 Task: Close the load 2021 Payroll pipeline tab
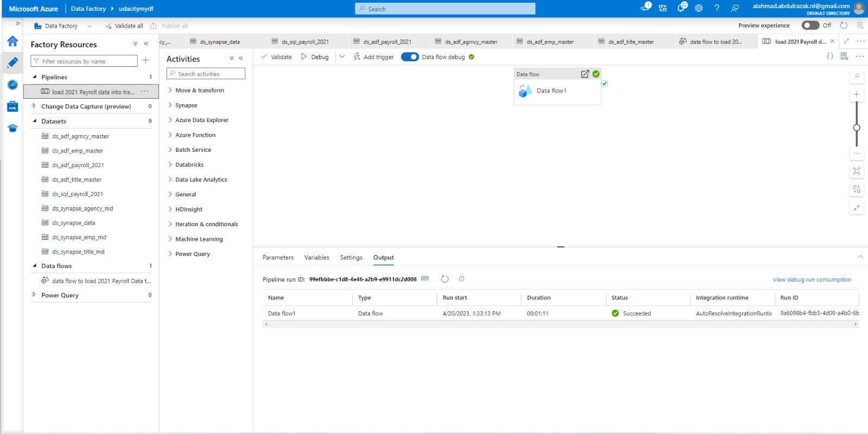[832, 41]
